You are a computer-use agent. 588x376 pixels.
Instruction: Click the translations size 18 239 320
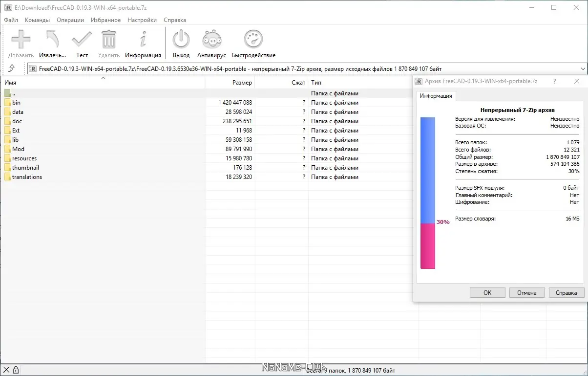pos(239,177)
